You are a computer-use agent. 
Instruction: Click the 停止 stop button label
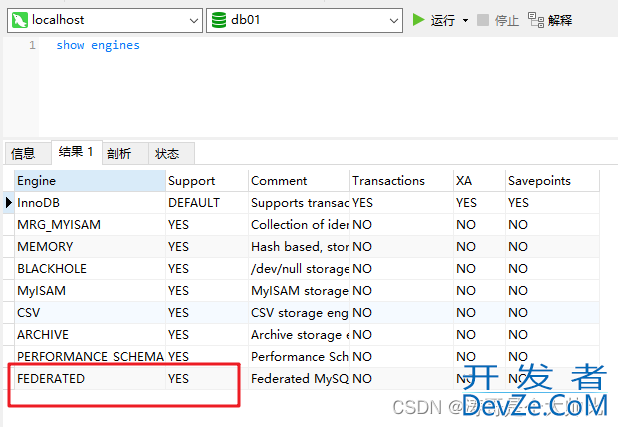tap(507, 20)
